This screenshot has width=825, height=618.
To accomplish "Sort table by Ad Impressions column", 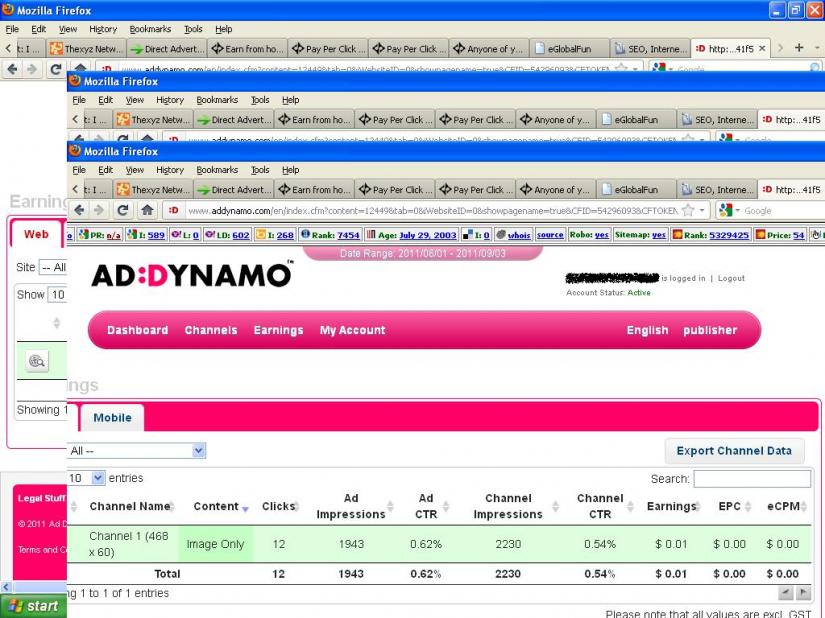I will (x=355, y=506).
